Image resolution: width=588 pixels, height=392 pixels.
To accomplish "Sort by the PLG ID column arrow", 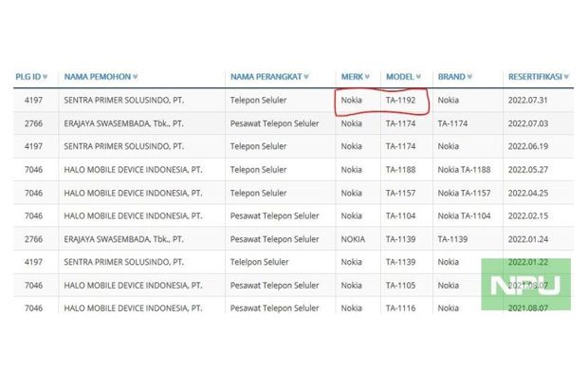I will coord(45,77).
